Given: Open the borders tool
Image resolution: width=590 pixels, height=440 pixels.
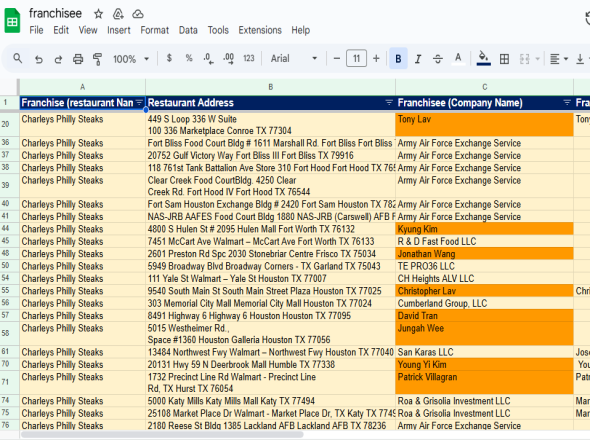Looking at the screenshot, I should click(x=504, y=59).
